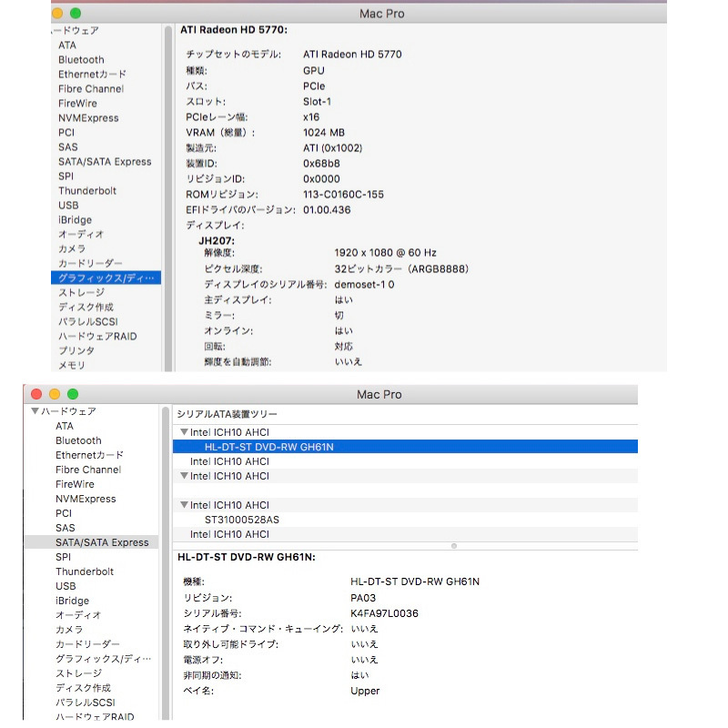Select グラフィックス/ディ… in lower window sidebar
The width and height of the screenshot is (728, 728).
point(103,658)
